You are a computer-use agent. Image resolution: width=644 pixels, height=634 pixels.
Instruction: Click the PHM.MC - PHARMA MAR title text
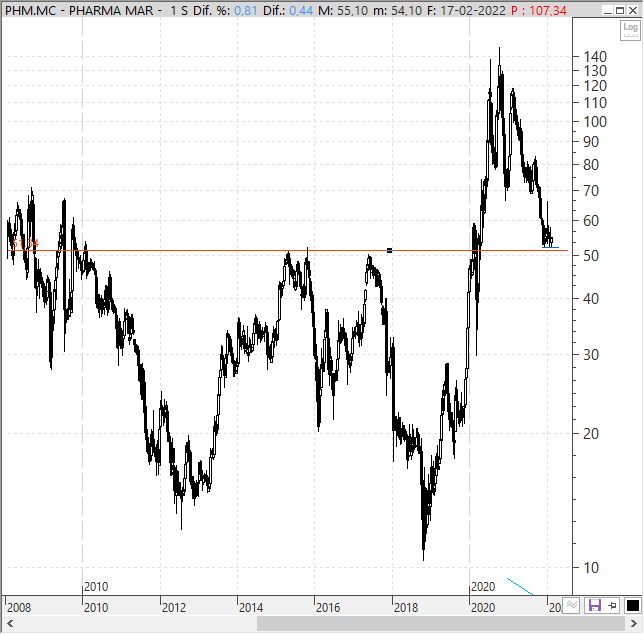pos(79,10)
